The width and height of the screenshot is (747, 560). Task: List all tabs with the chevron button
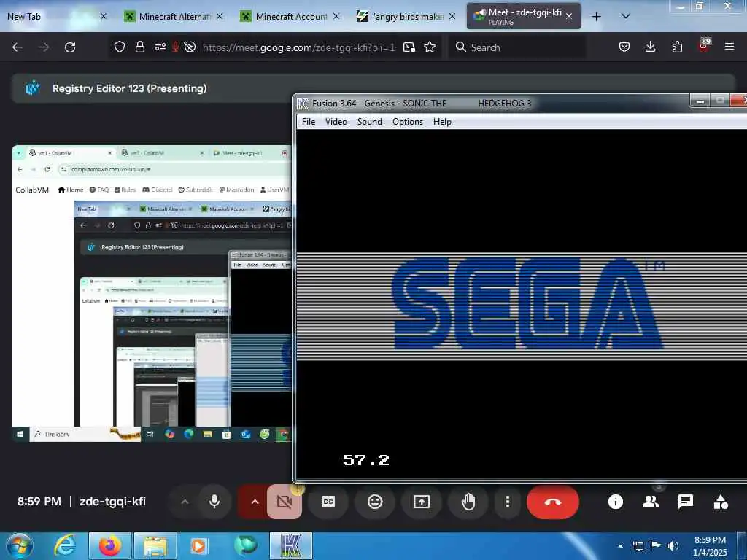[626, 16]
